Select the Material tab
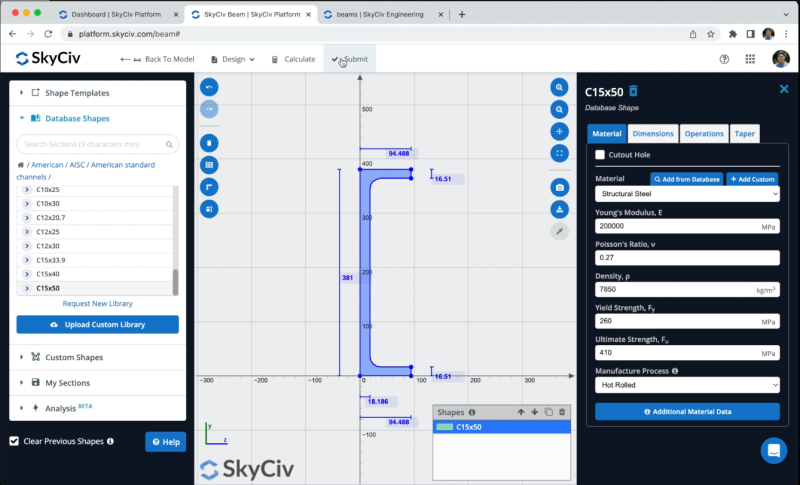 coord(607,134)
